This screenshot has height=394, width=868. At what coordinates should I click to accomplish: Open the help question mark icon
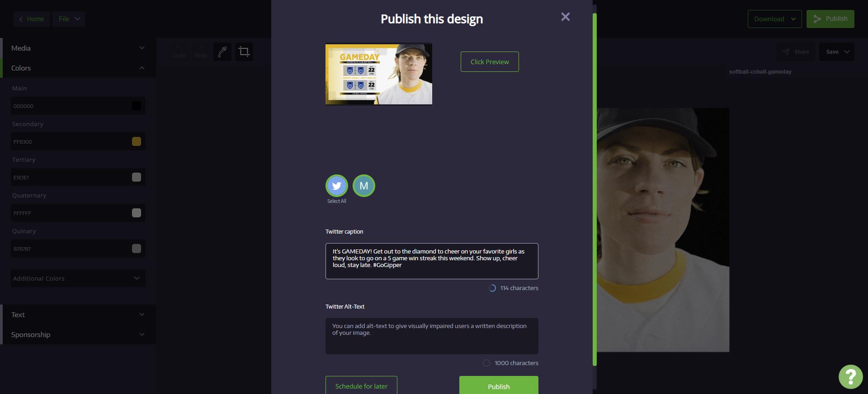point(850,376)
